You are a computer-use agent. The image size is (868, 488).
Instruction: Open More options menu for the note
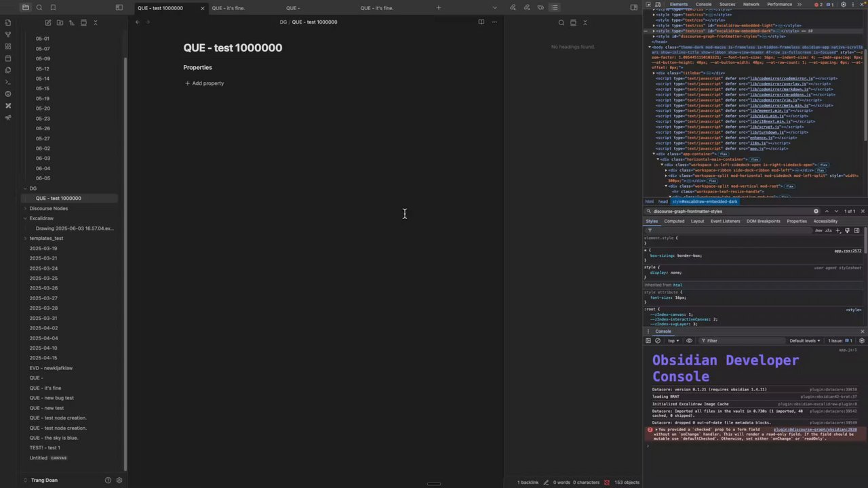click(494, 22)
